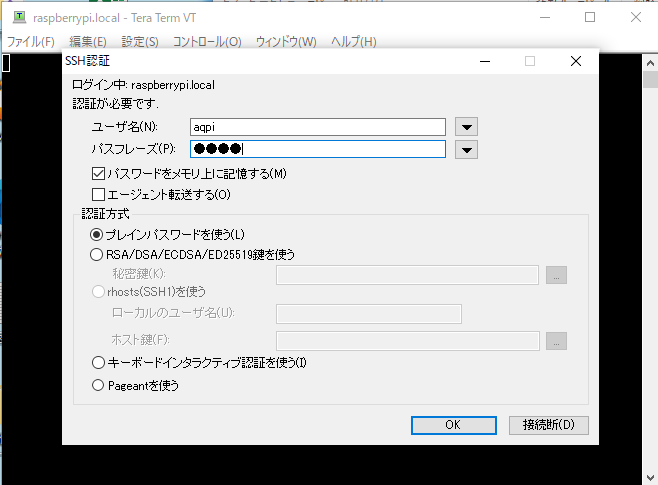658x485 pixels.
Task: Maximize the Tera Term main window
Action: 590,17
